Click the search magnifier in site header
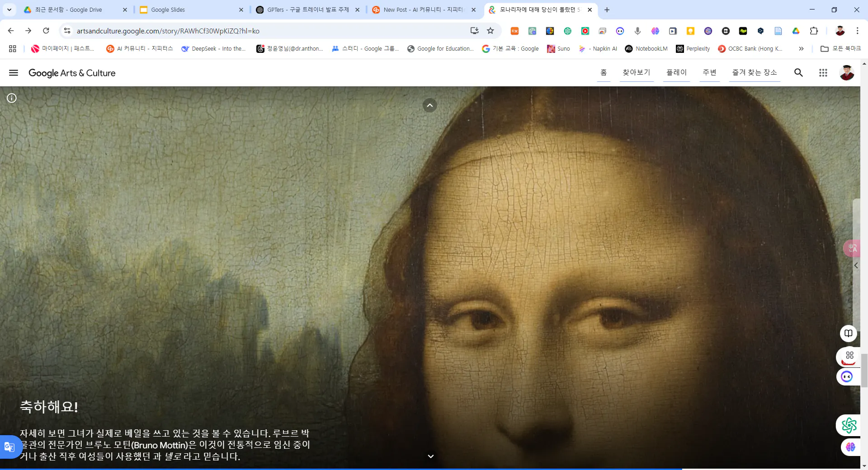Screen dimensions: 868x470 [798, 73]
